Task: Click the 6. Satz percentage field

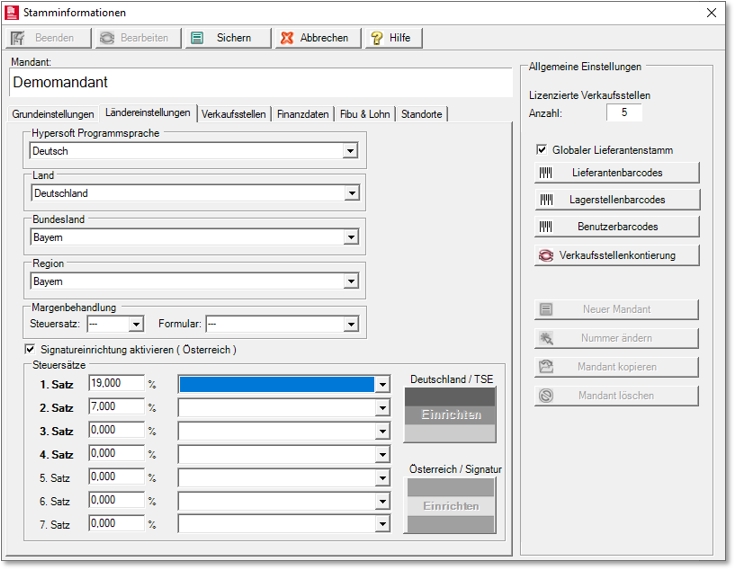Action: tap(116, 500)
